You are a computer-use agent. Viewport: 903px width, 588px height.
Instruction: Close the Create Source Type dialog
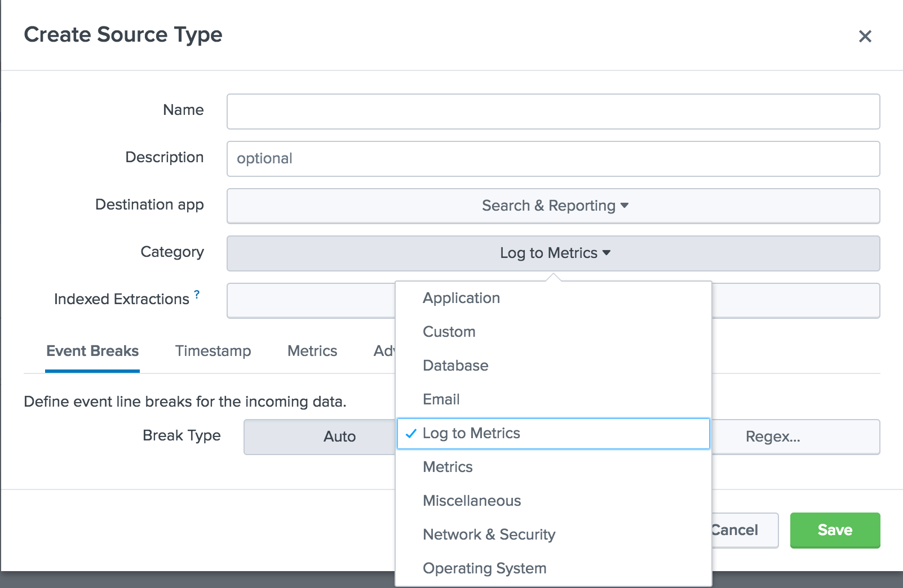[865, 35]
